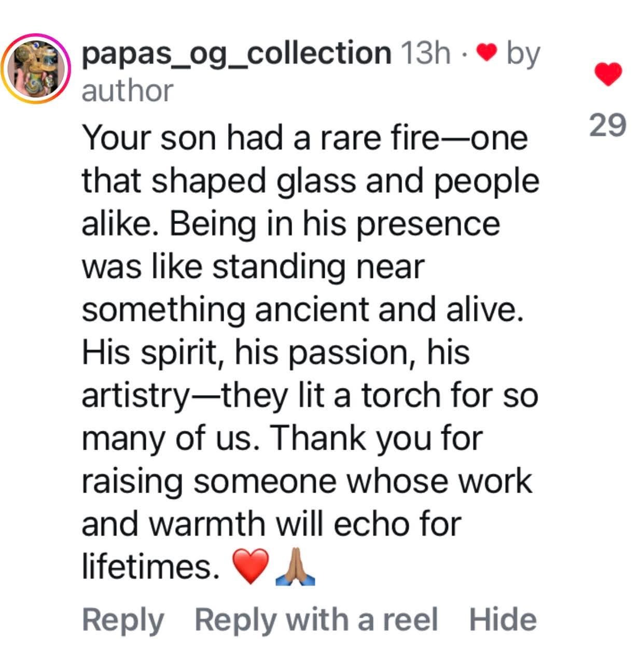
Task: View the 29 likes count
Action: [607, 125]
